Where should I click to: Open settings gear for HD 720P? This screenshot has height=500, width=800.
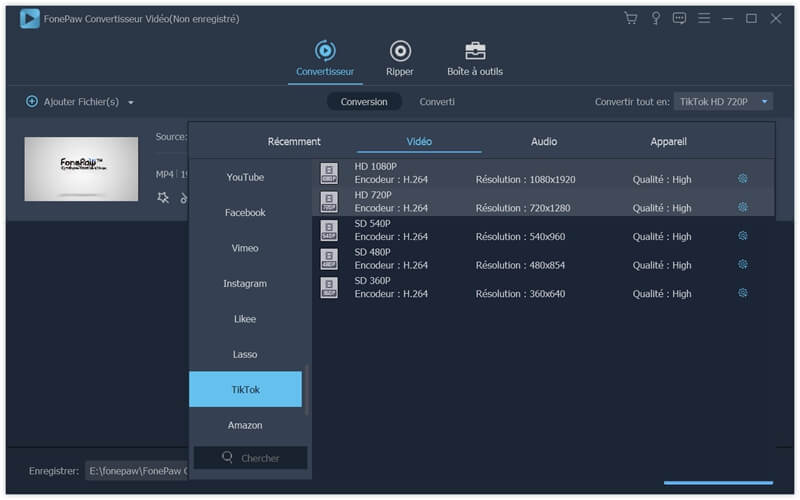tap(743, 207)
